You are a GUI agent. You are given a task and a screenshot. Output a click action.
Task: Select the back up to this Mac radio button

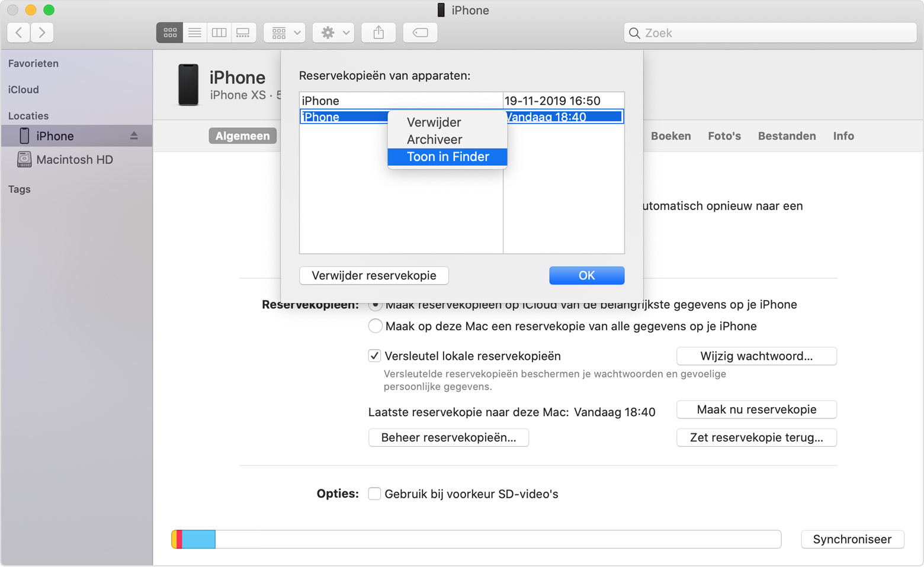[x=375, y=326]
